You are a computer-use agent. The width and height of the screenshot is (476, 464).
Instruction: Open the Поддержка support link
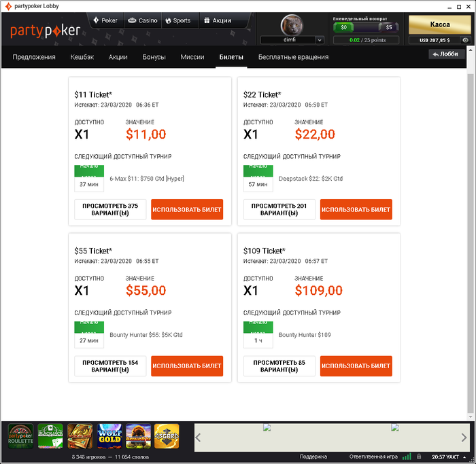[313, 457]
